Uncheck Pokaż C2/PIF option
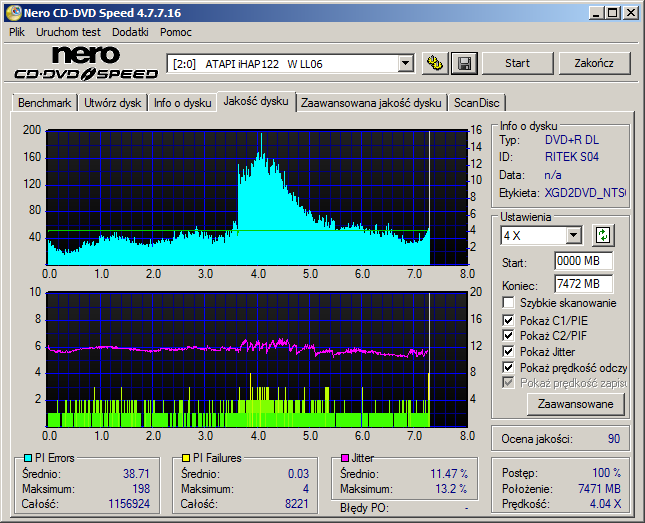Viewport: 645px width, 523px height. (x=508, y=335)
